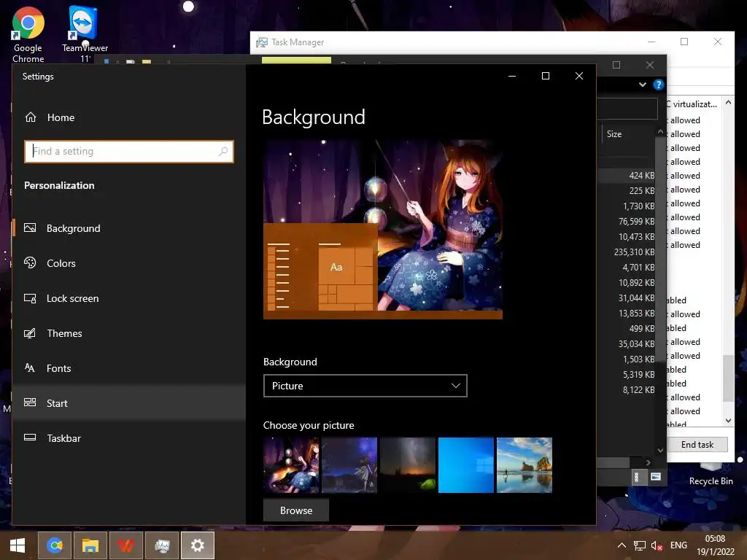
Task: Focus the Find a setting search box
Action: 128,152
